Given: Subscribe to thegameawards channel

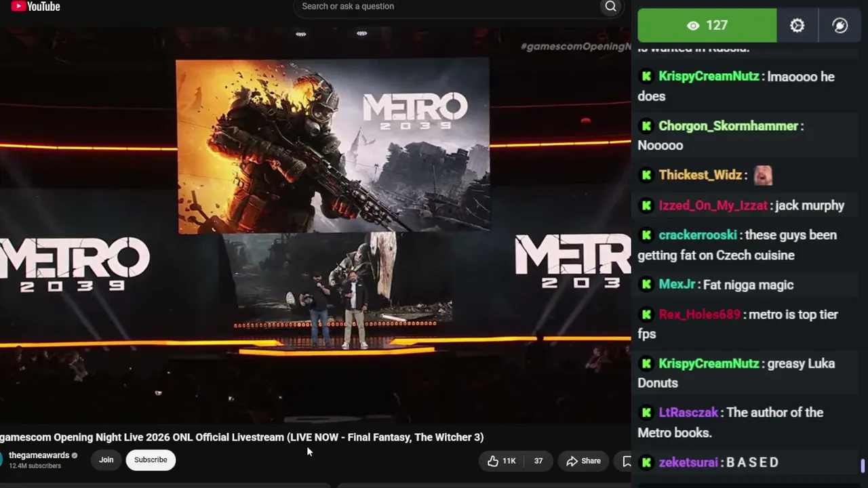Looking at the screenshot, I should coord(151,460).
